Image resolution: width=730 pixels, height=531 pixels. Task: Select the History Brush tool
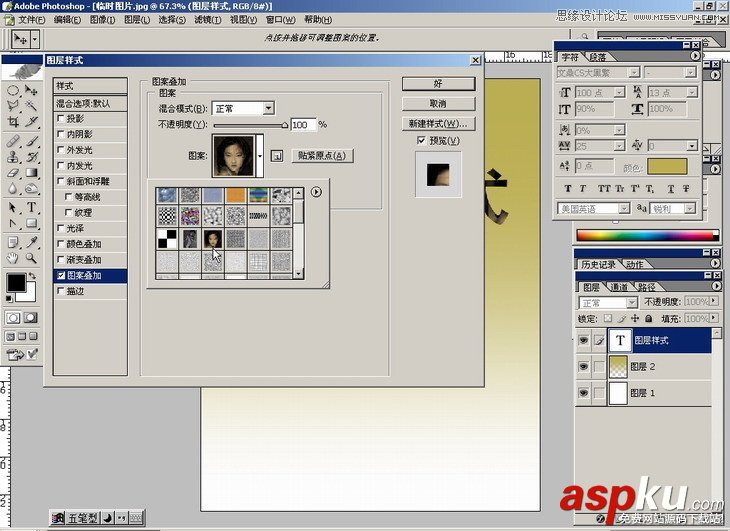click(31, 157)
